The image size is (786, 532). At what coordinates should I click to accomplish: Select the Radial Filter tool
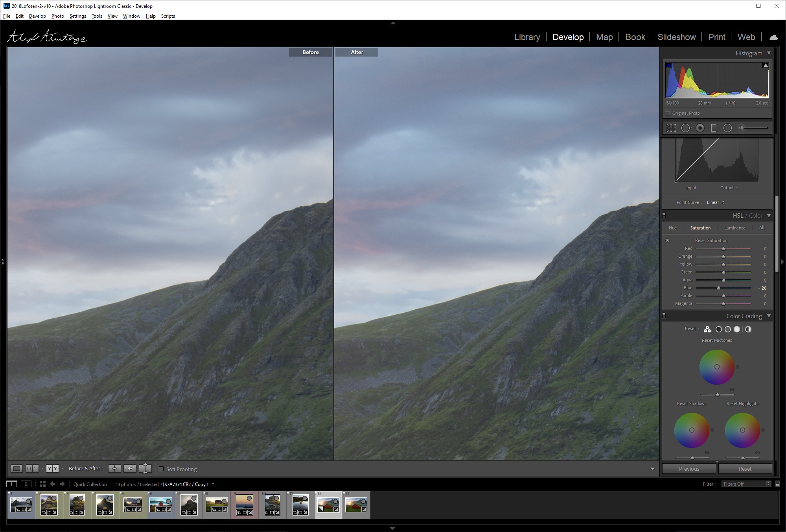(727, 128)
